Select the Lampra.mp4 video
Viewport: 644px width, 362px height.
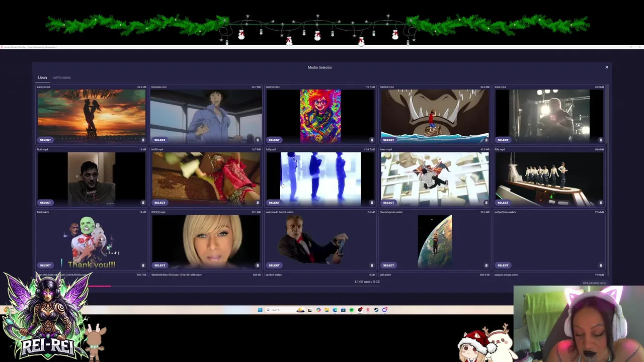tap(45, 140)
